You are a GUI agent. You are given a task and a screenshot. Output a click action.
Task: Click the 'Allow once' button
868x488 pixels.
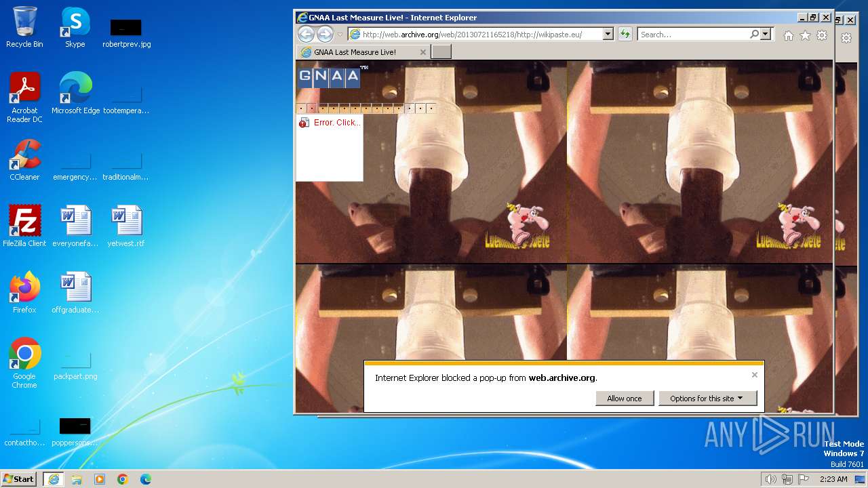[x=625, y=399]
